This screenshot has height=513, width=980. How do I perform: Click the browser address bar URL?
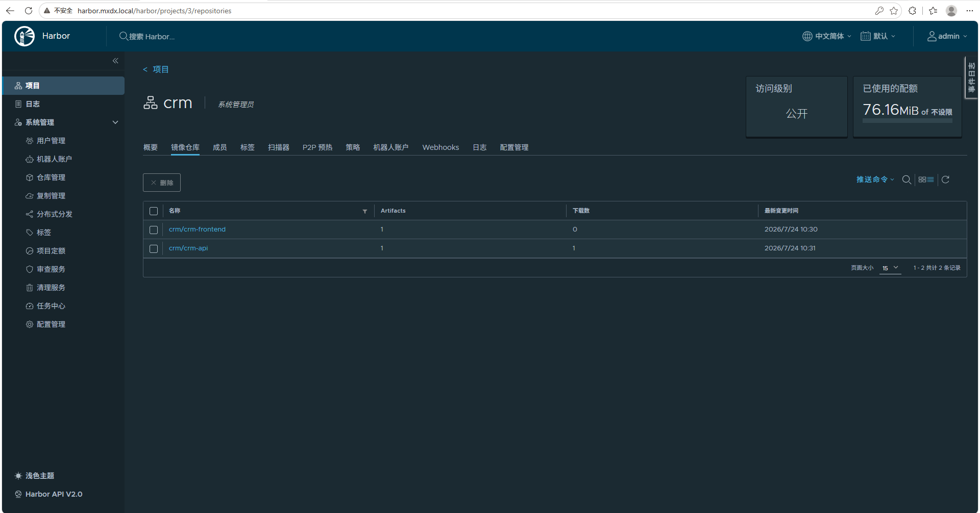tap(154, 11)
